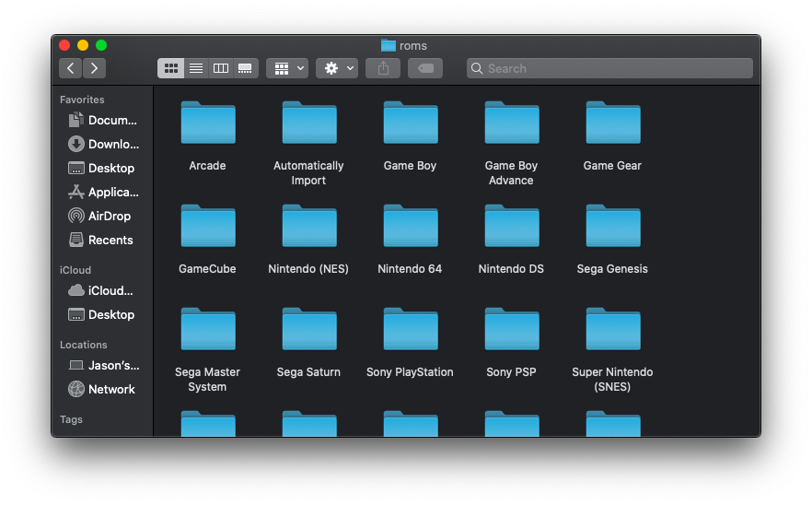Screen dimensions: 812x505
Task: Open Downloads in the sidebar
Action: 102,144
